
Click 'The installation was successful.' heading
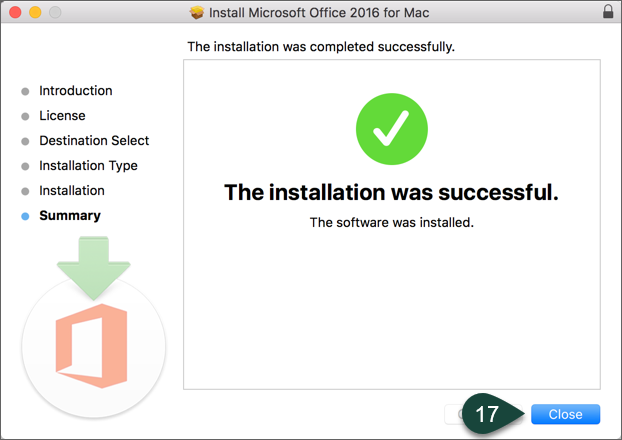(x=391, y=192)
